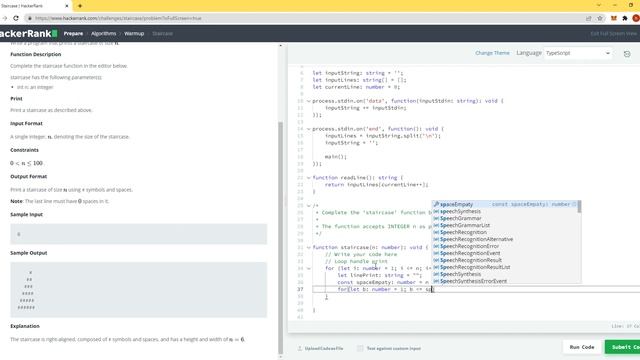Open the Language dropdown showing TypeScript
Screen dimensions: 640x360
[578, 53]
